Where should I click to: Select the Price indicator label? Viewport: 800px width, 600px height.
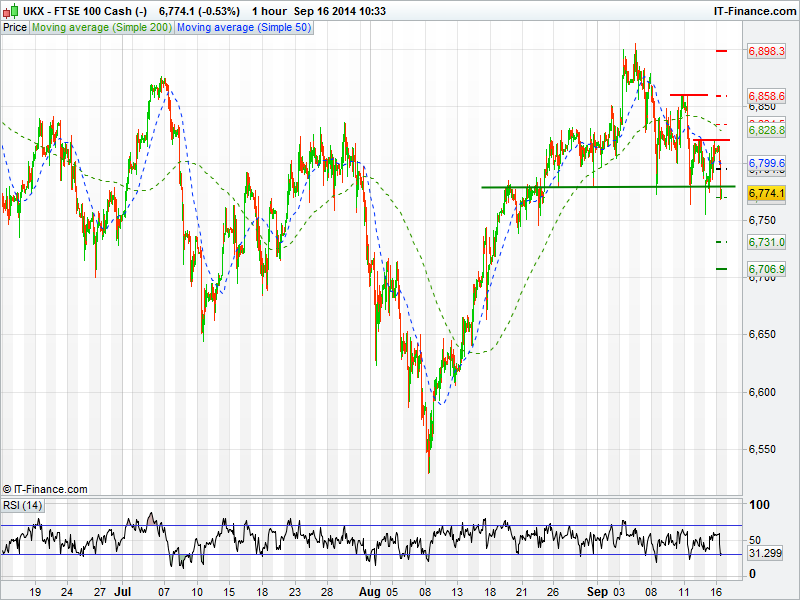15,28
